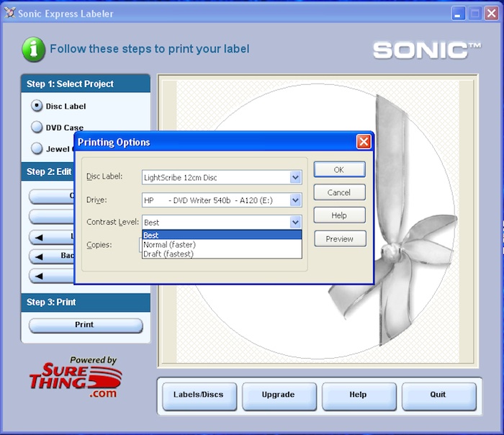504x435 pixels.
Task: Close the Printing Options dialog
Action: click(x=364, y=141)
